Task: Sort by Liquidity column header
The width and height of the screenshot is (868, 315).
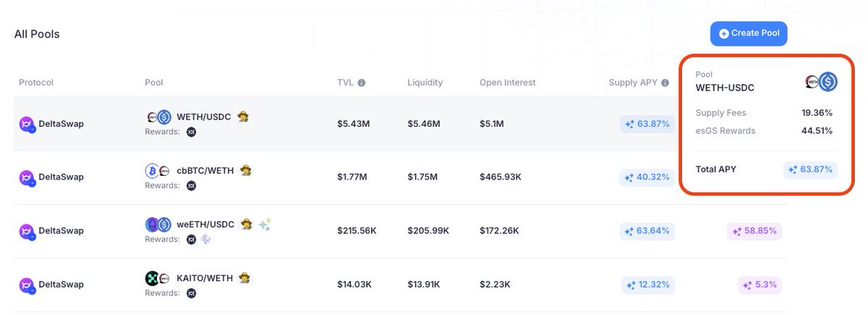Action: coord(425,83)
